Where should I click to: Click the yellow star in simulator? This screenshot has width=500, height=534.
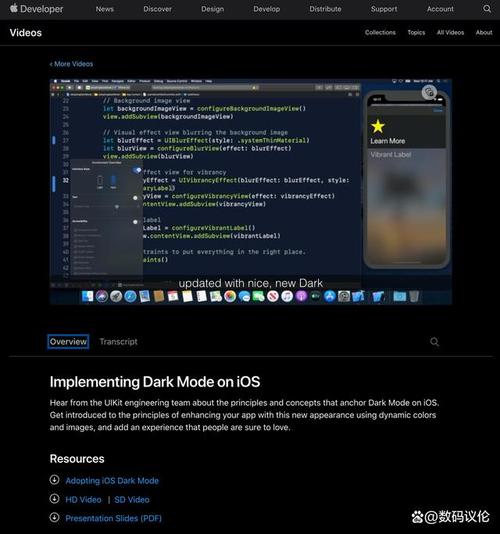coord(378,126)
